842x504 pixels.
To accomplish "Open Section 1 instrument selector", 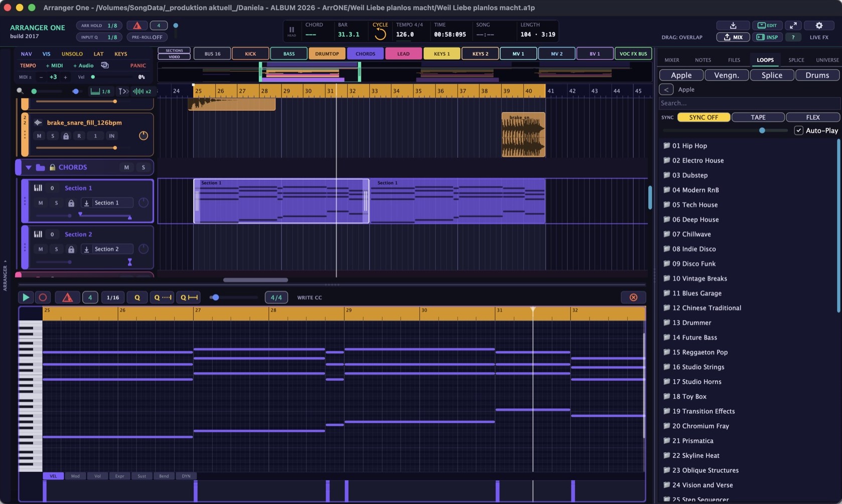I will (x=108, y=203).
